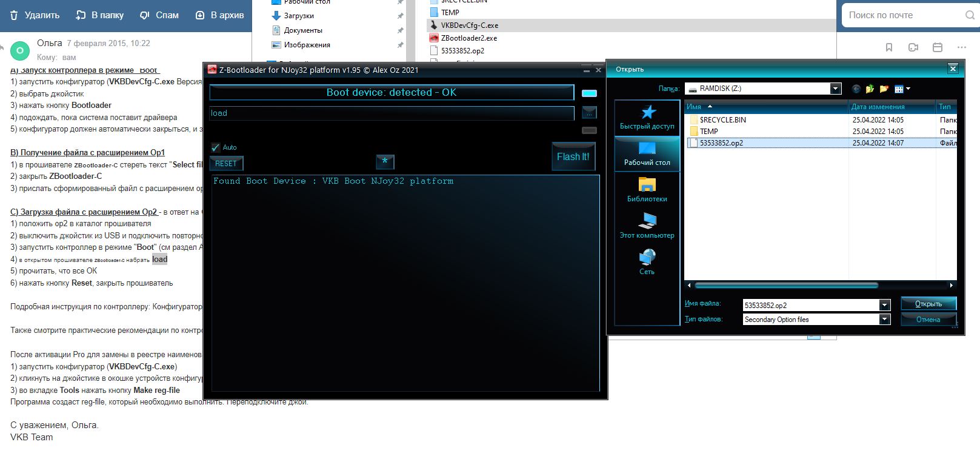Click the asterisk button in Z-Bootloader
This screenshot has width=980, height=473.
[x=385, y=162]
